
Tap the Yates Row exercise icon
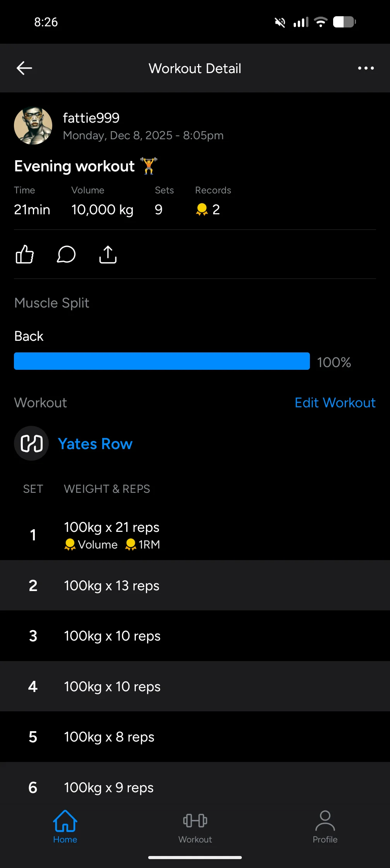(31, 443)
